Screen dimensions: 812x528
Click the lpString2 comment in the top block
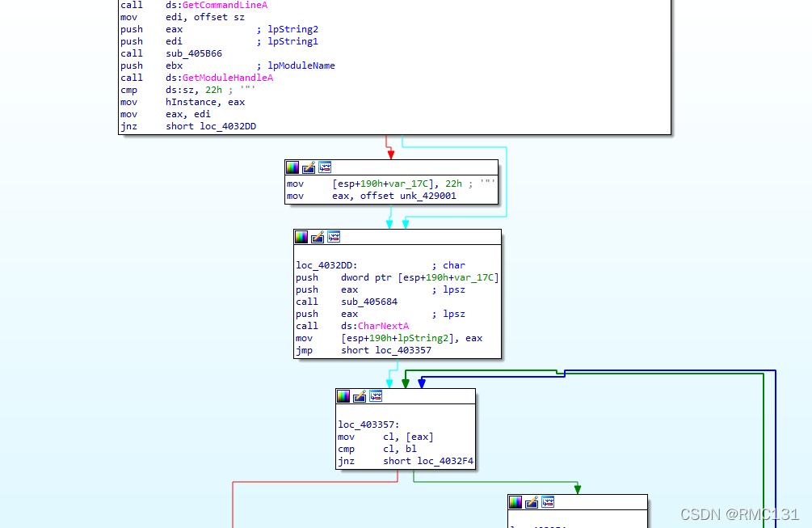click(288, 30)
